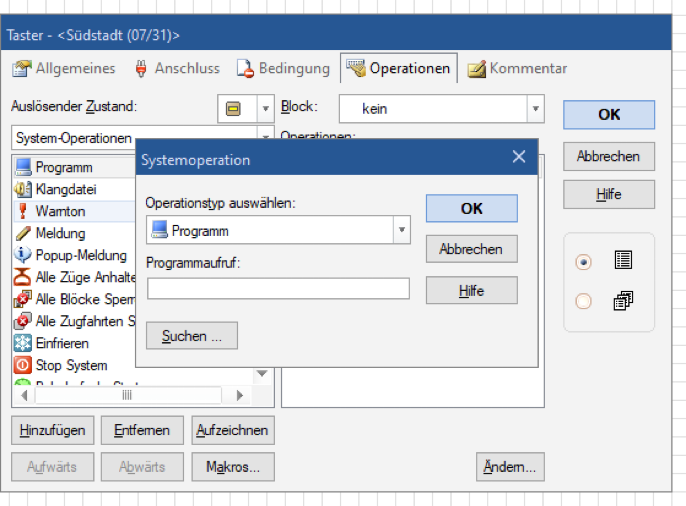Select the list view radio button
686x506 pixels.
[x=583, y=262]
